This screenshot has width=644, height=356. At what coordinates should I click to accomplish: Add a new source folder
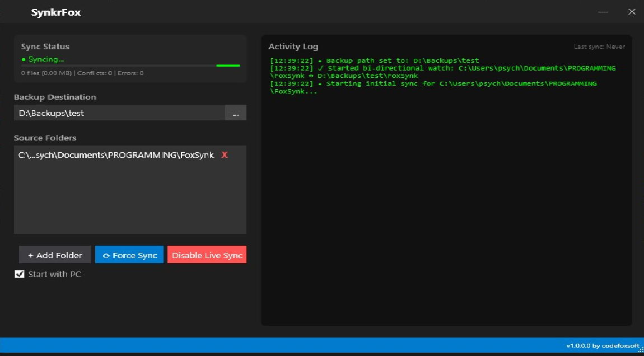pos(55,255)
